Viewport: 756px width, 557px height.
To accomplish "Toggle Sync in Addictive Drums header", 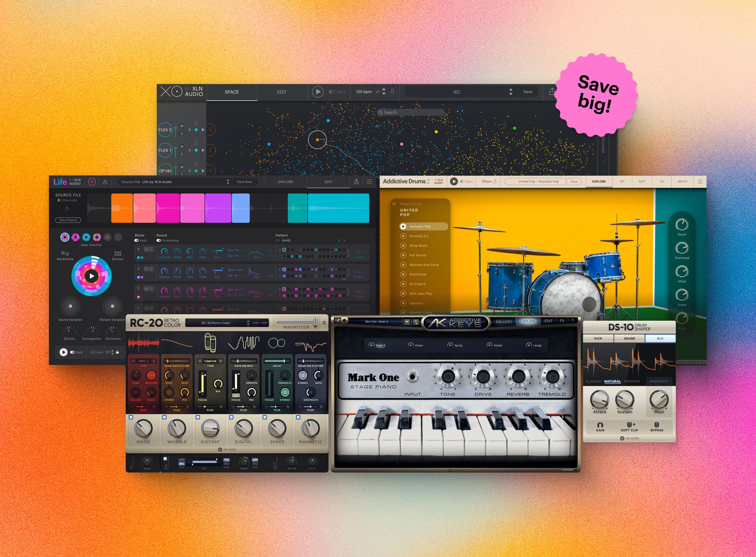I will [x=462, y=182].
